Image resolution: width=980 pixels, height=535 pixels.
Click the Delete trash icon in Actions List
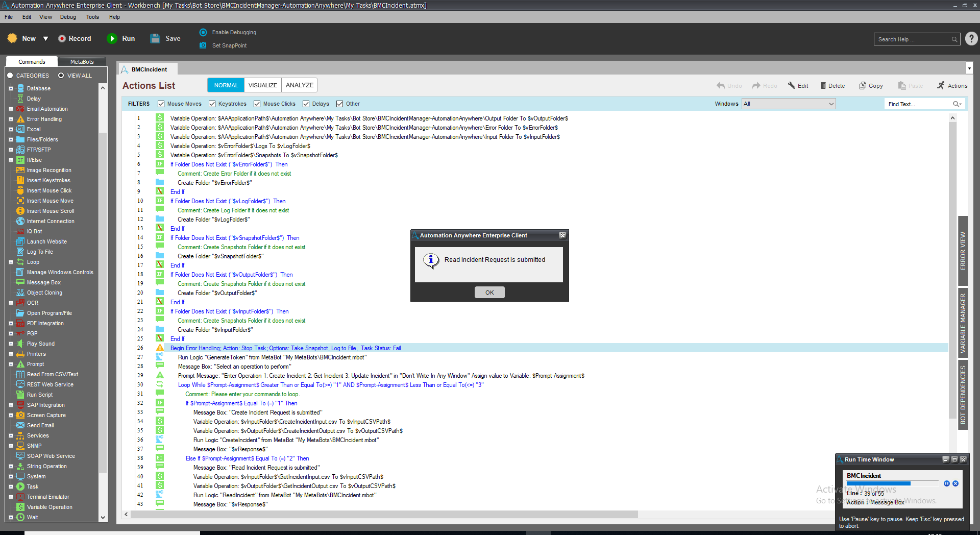click(x=823, y=86)
